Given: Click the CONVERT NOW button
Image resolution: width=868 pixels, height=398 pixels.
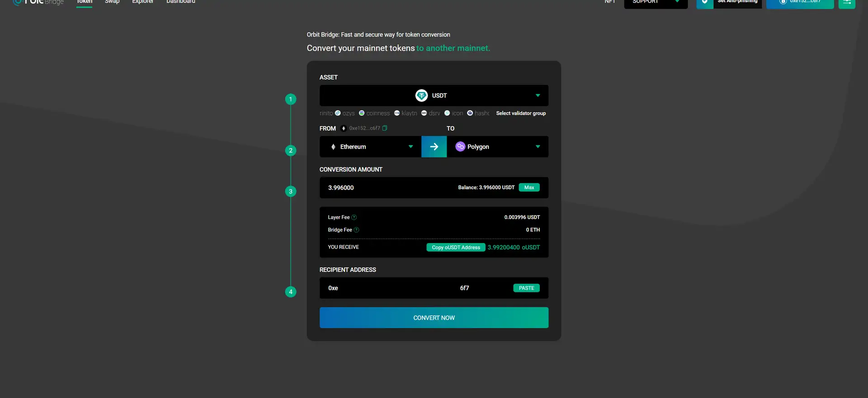Looking at the screenshot, I should point(434,318).
